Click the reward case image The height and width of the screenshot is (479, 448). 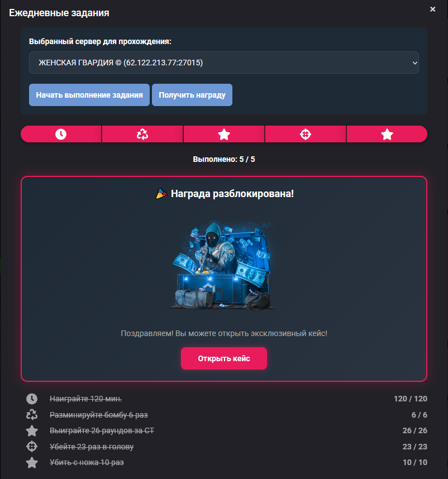click(223, 265)
